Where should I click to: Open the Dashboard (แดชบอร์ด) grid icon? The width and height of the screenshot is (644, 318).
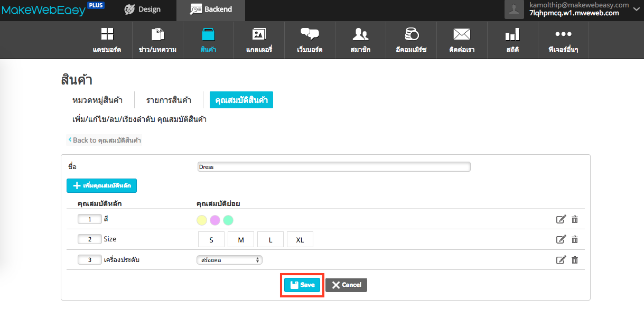[x=107, y=35]
